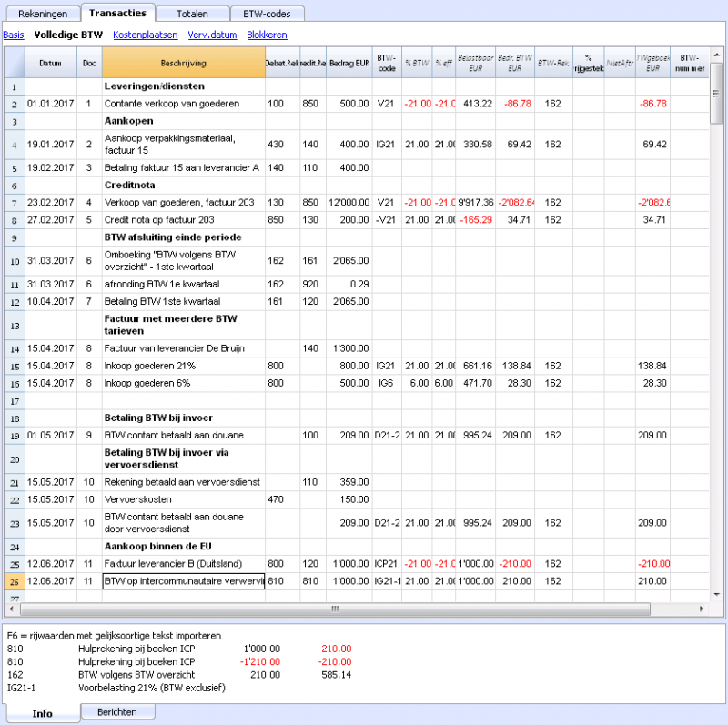Switch to the Rekeningen tab
Image resolution: width=728 pixels, height=725 pixels.
pyautogui.click(x=43, y=14)
